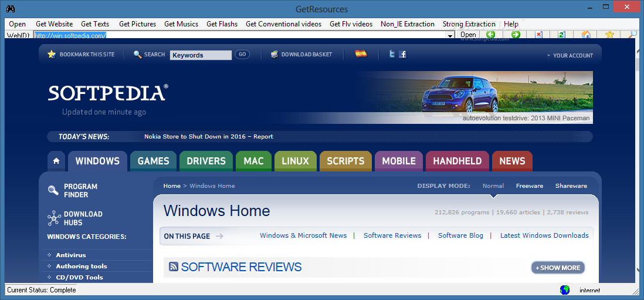Open the Authoring tools category

pyautogui.click(x=82, y=266)
